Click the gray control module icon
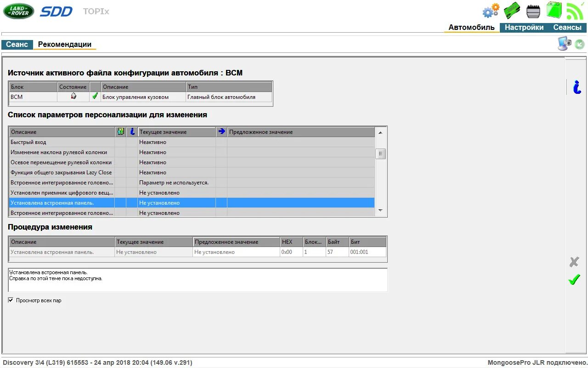 [x=533, y=11]
